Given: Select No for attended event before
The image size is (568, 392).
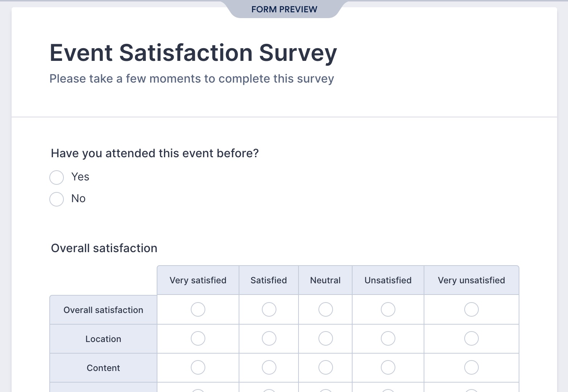Looking at the screenshot, I should [57, 199].
